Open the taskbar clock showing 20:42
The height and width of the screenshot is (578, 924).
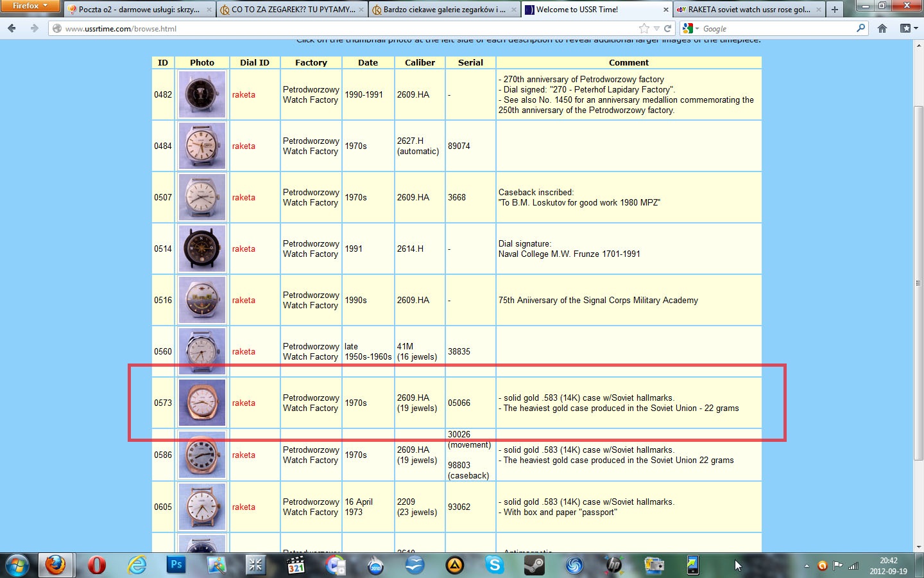point(889,566)
